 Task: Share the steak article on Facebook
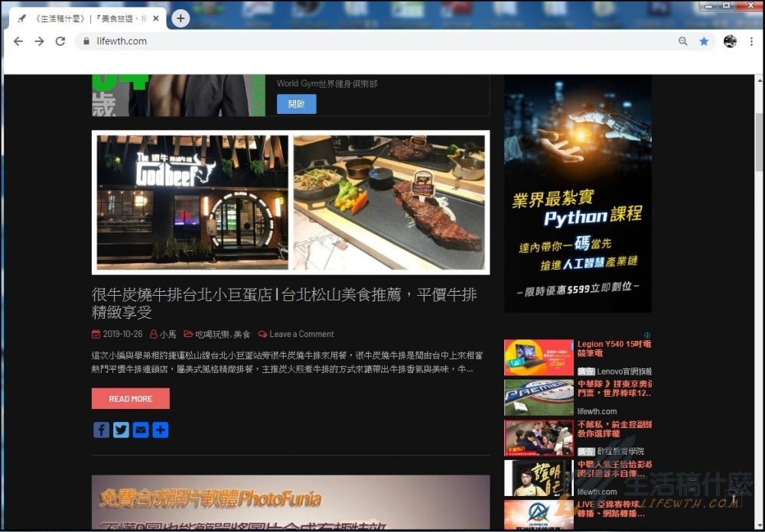[x=101, y=430]
